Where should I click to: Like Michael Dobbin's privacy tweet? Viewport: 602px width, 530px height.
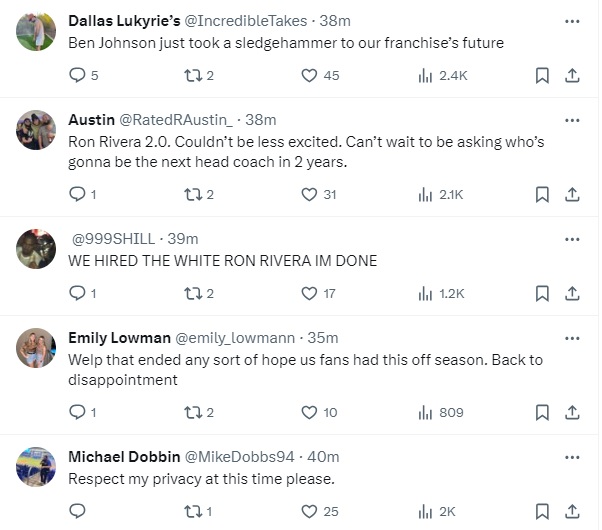(309, 510)
